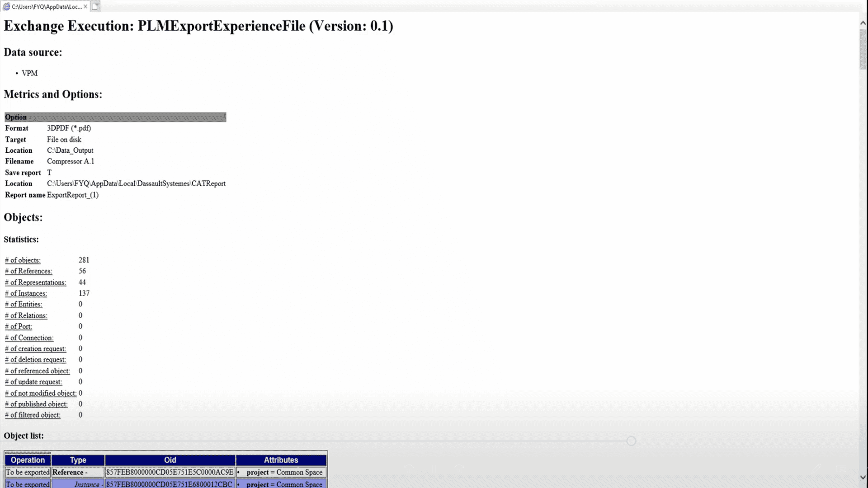Click the # of Entities: 0 link
868x488 pixels.
tap(23, 304)
